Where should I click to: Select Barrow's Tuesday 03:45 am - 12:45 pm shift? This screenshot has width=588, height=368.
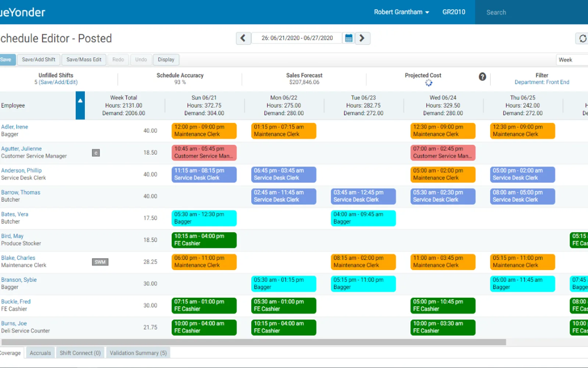(x=363, y=196)
